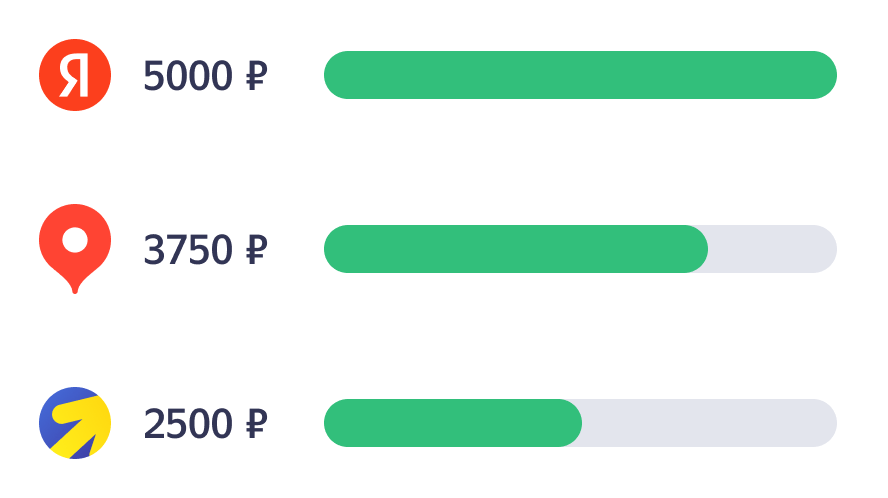Click the ruble sign next to 2500
This screenshot has height=498, width=888.
255,424
